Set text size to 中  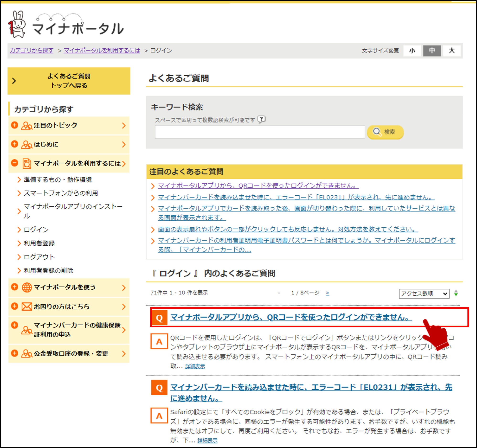pos(432,51)
